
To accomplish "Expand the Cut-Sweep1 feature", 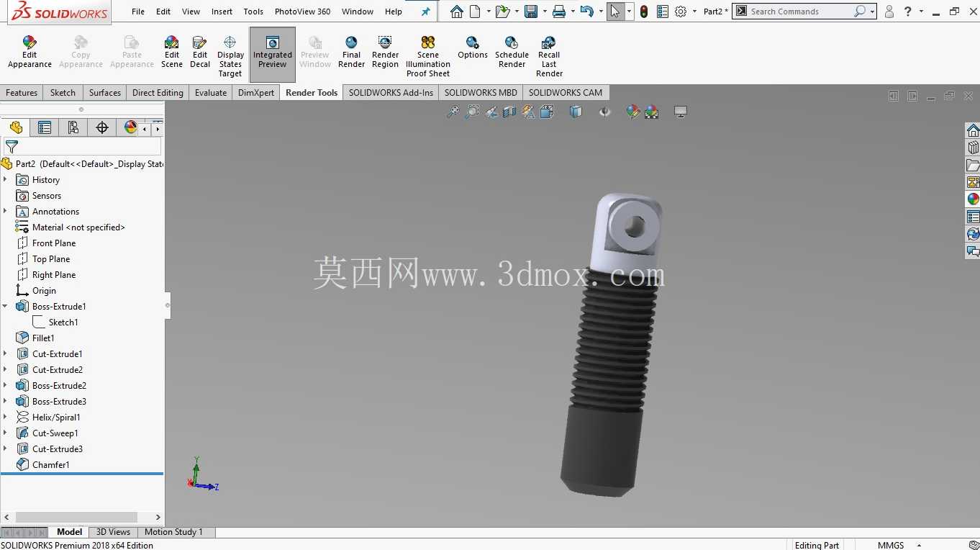I will (5, 433).
